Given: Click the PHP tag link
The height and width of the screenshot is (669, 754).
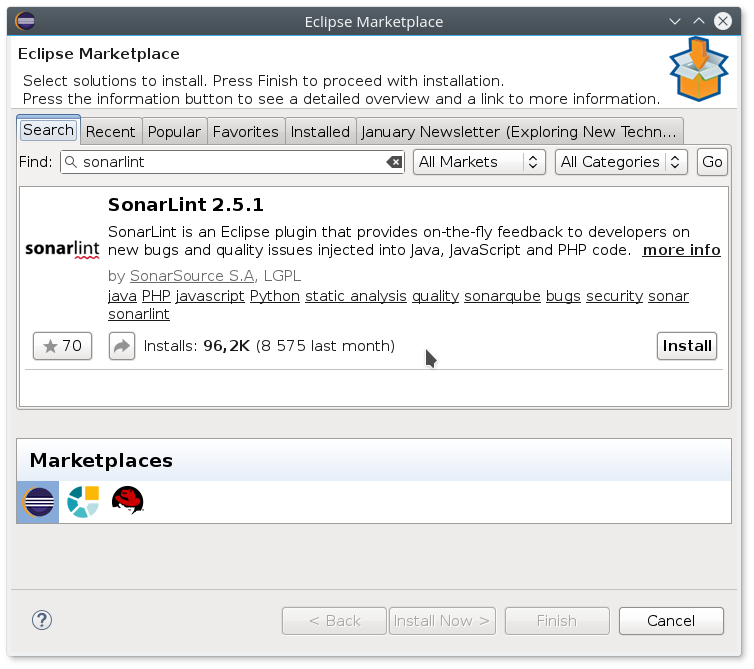Looking at the screenshot, I should (156, 296).
